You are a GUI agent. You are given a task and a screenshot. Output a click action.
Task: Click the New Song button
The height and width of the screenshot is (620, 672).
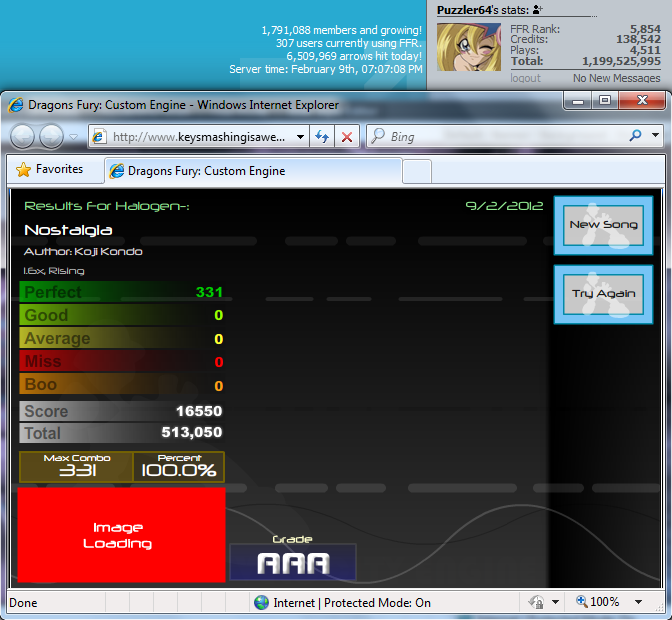tap(603, 225)
